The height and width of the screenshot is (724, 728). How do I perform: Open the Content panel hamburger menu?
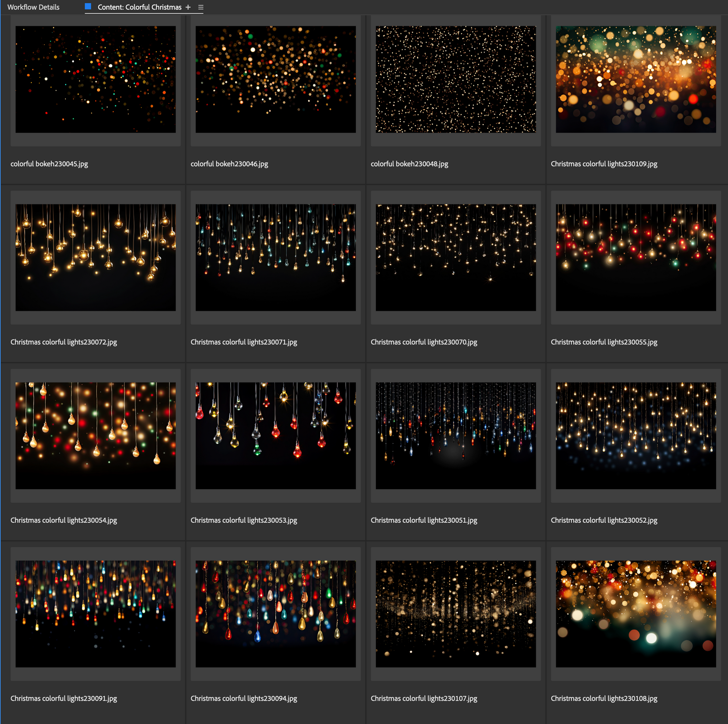pyautogui.click(x=201, y=7)
